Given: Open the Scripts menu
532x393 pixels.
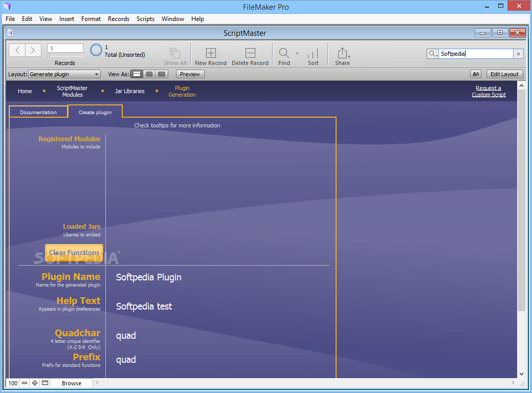Looking at the screenshot, I should coord(145,18).
